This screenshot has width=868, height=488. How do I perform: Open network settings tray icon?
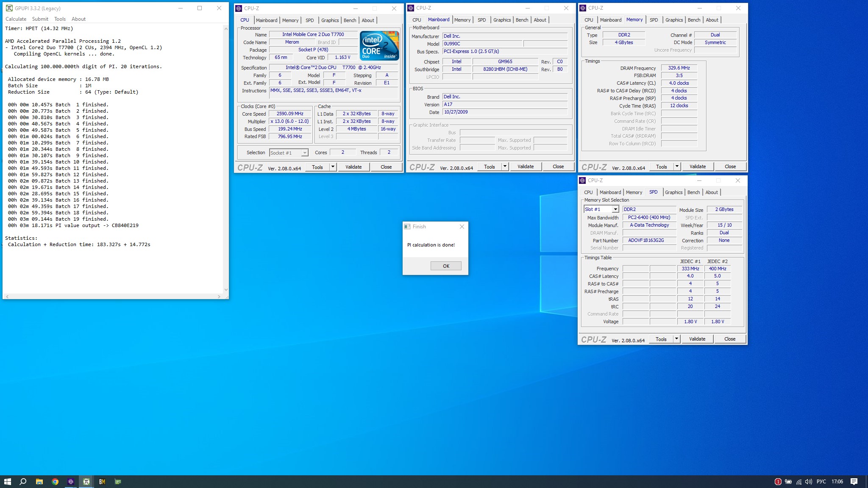798,482
